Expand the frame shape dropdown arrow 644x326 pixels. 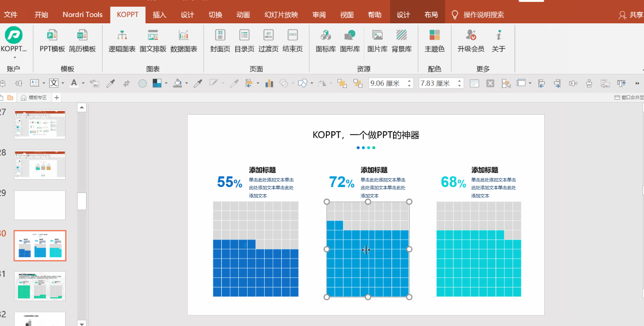coord(530,83)
